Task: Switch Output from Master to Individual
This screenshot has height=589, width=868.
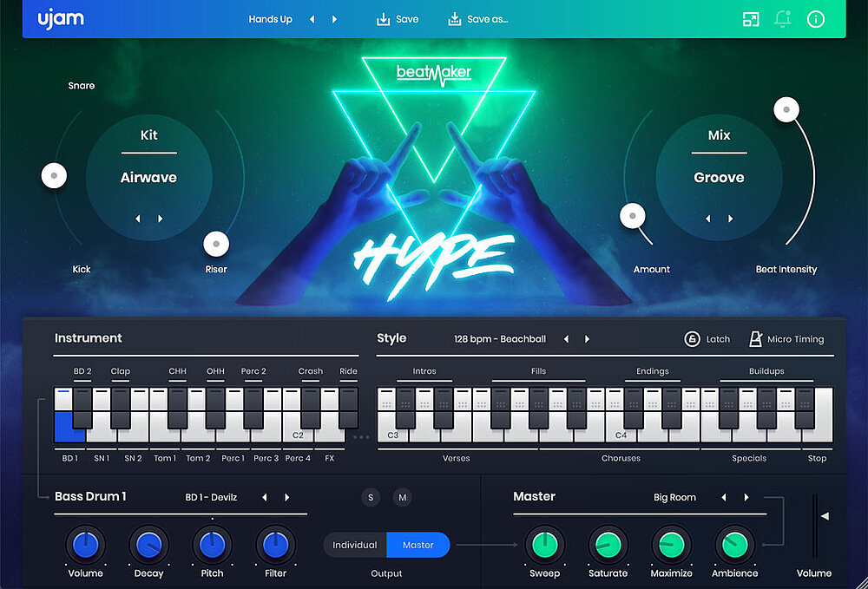Action: [354, 545]
